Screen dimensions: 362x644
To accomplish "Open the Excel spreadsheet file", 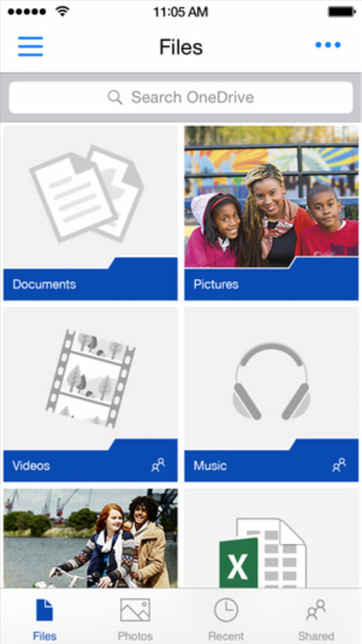I will [x=271, y=538].
